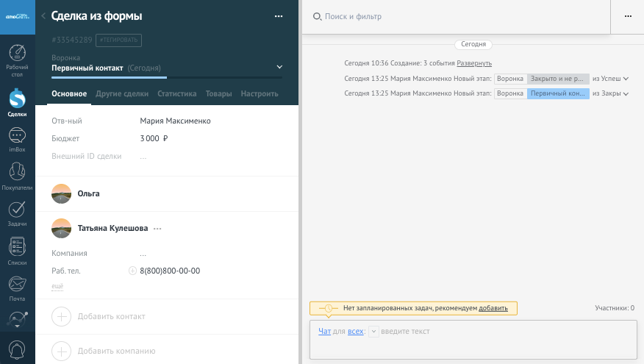Expand the Воронка pipeline stage dropdown
This screenshot has width=644, height=364.
pos(279,67)
